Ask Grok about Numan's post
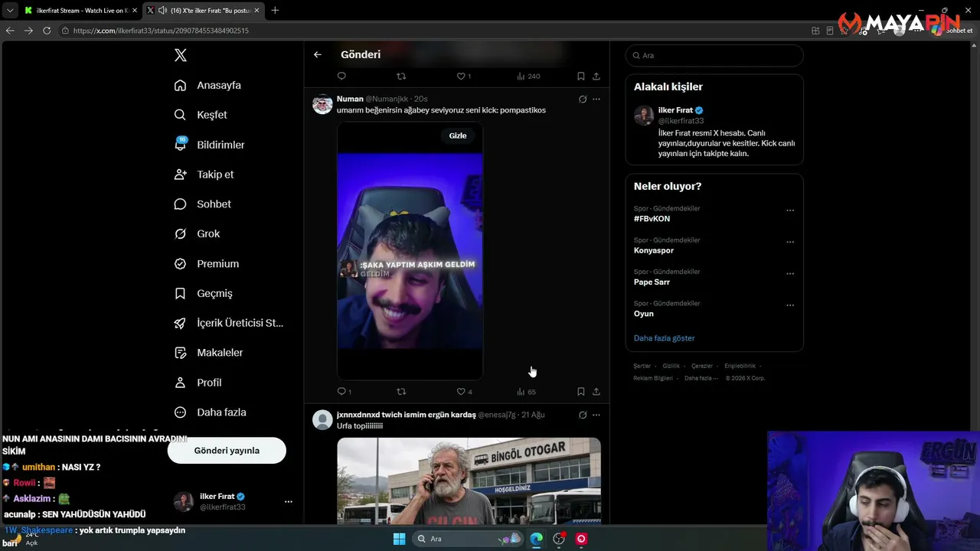Image resolution: width=980 pixels, height=551 pixels. [583, 99]
